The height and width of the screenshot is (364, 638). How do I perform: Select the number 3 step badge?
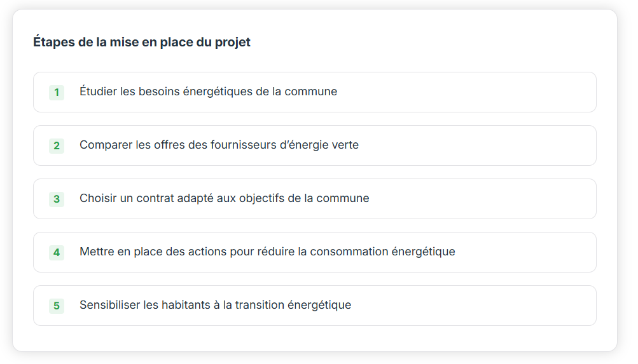57,199
